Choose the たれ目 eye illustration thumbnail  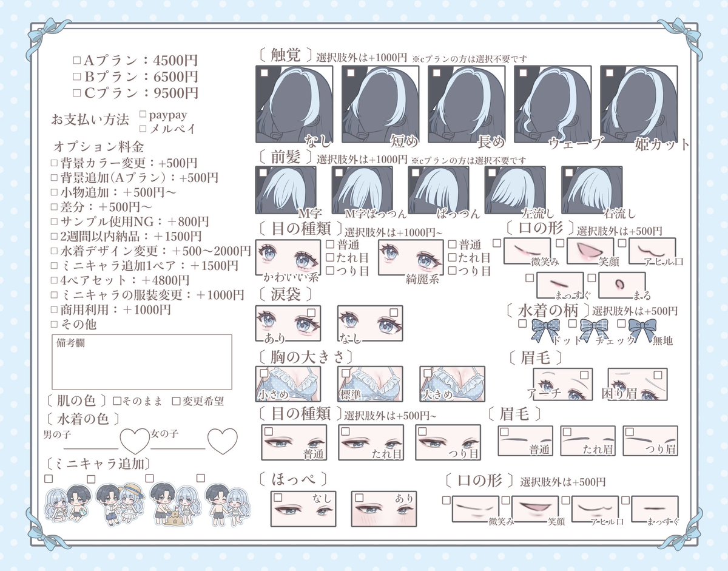coord(371,442)
